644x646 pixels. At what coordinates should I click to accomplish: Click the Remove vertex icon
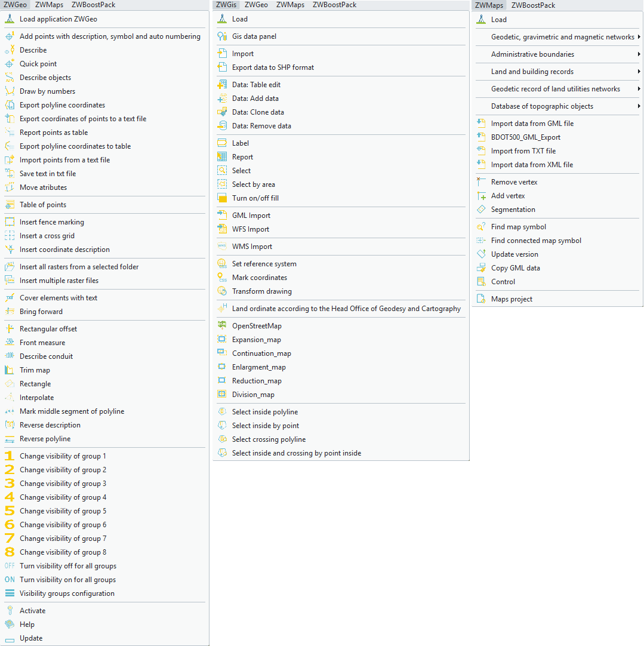point(481,182)
